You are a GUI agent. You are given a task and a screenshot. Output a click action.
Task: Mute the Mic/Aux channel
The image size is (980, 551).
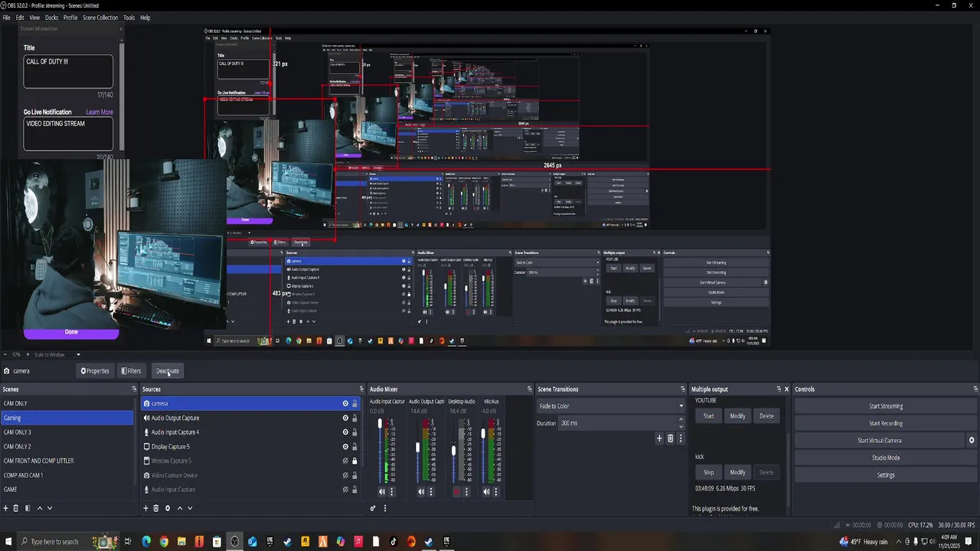point(486,492)
